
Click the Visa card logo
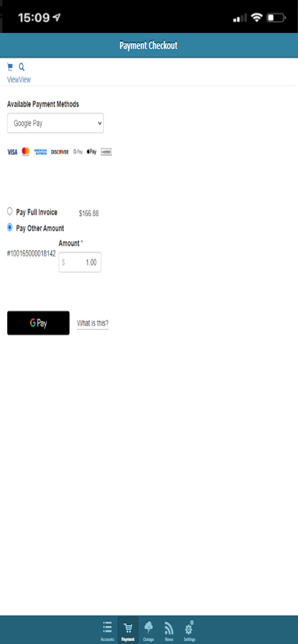[12, 152]
